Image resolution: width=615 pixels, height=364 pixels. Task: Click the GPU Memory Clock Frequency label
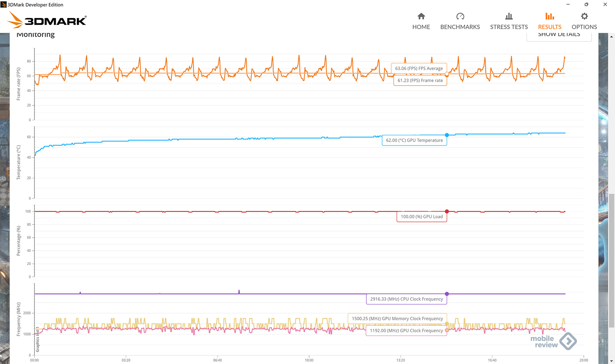[x=397, y=318]
